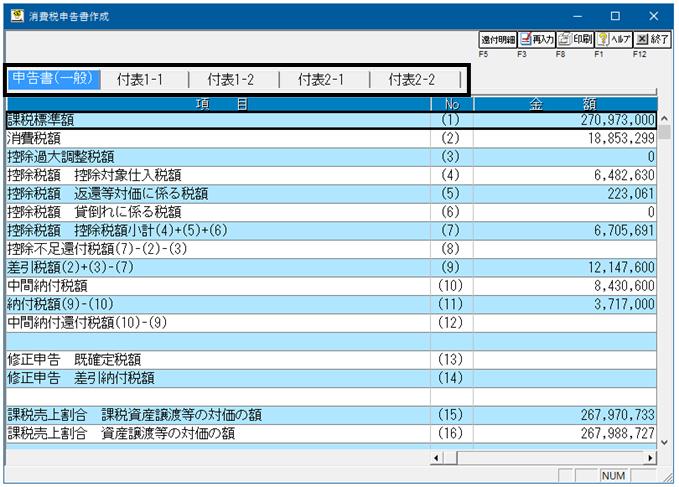Maximize the 消費税申告書作成 window
679x487 pixels.
615,16
